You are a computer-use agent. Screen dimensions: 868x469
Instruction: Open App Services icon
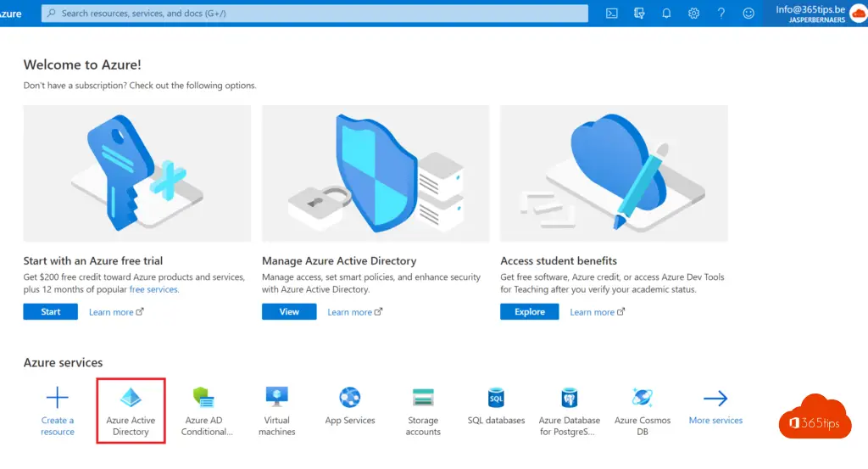(349, 399)
